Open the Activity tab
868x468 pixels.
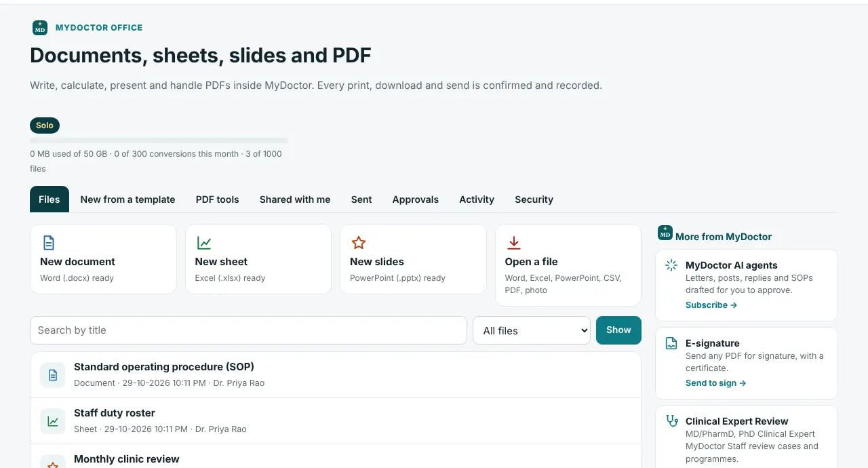coord(477,199)
